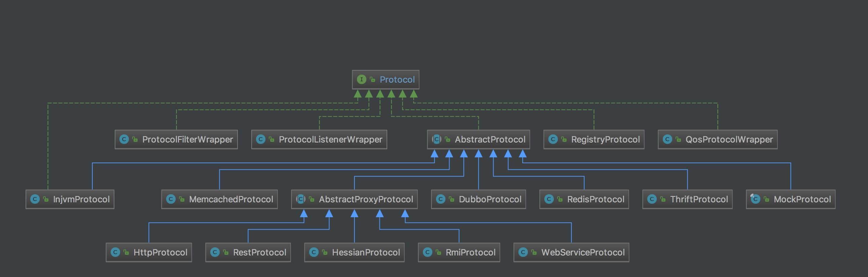Click the green interface icon on Protocol

(x=361, y=79)
